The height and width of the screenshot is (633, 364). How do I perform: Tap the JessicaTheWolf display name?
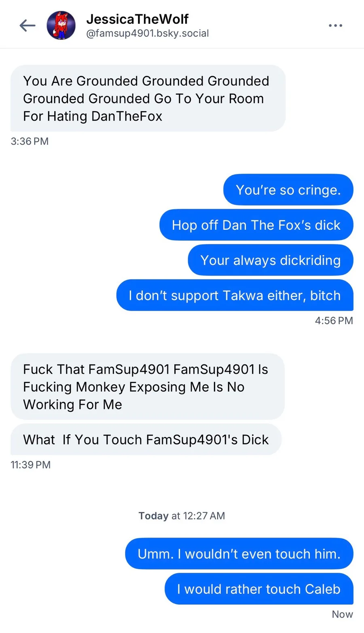point(138,19)
